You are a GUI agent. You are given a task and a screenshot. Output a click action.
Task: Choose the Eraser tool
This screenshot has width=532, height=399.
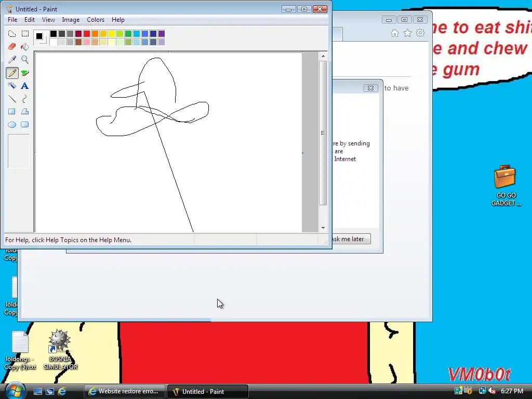(12, 46)
